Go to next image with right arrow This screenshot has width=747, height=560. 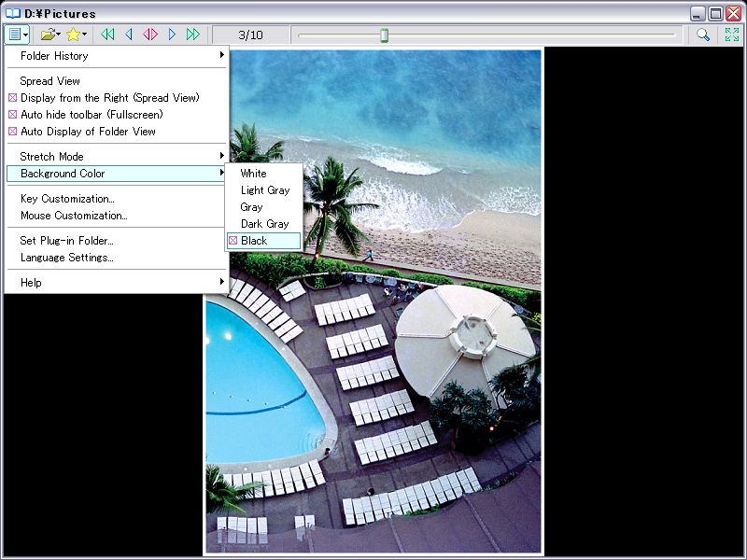coord(172,35)
